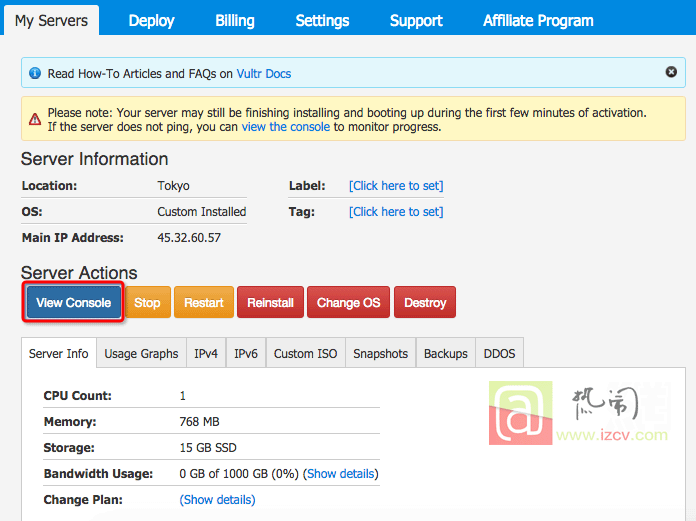Show details for Change Plan
This screenshot has height=521, width=696.
pyautogui.click(x=218, y=500)
